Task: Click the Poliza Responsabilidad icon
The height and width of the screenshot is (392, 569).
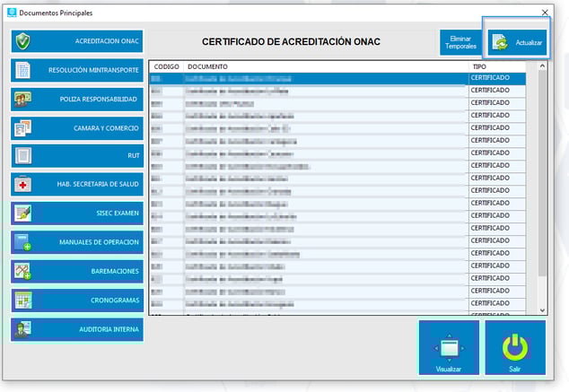Action: pyautogui.click(x=22, y=99)
